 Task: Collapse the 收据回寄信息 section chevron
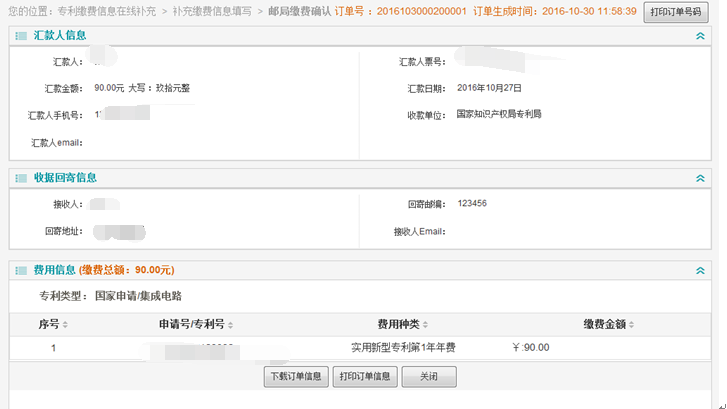700,179
